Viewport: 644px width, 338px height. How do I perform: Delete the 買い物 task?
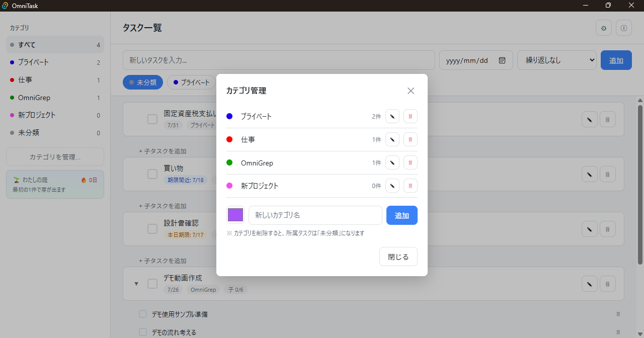[608, 174]
